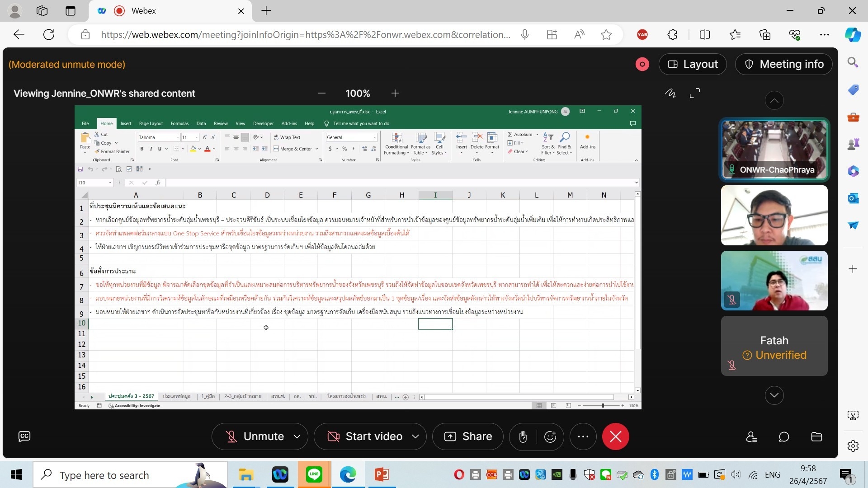Open the participants panel
The width and height of the screenshot is (868, 488).
click(x=751, y=437)
